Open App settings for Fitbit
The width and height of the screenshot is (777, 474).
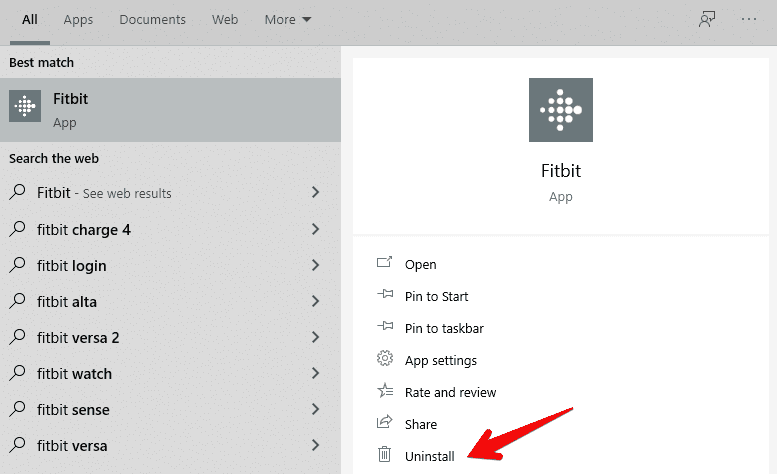441,361
